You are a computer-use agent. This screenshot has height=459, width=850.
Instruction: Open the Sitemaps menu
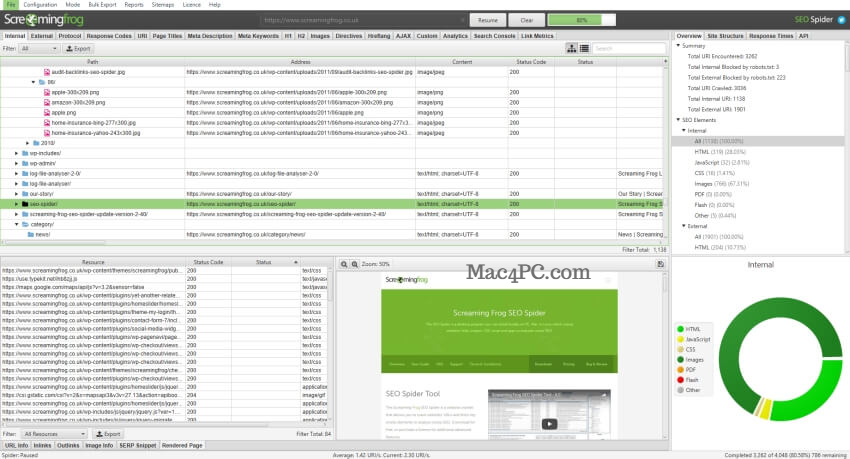163,4
